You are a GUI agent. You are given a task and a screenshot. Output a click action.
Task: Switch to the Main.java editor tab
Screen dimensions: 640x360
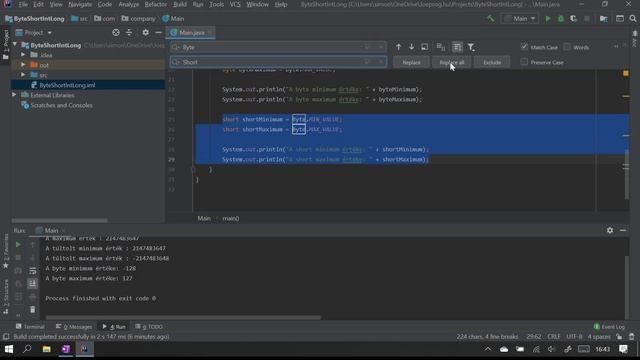pyautogui.click(x=191, y=33)
